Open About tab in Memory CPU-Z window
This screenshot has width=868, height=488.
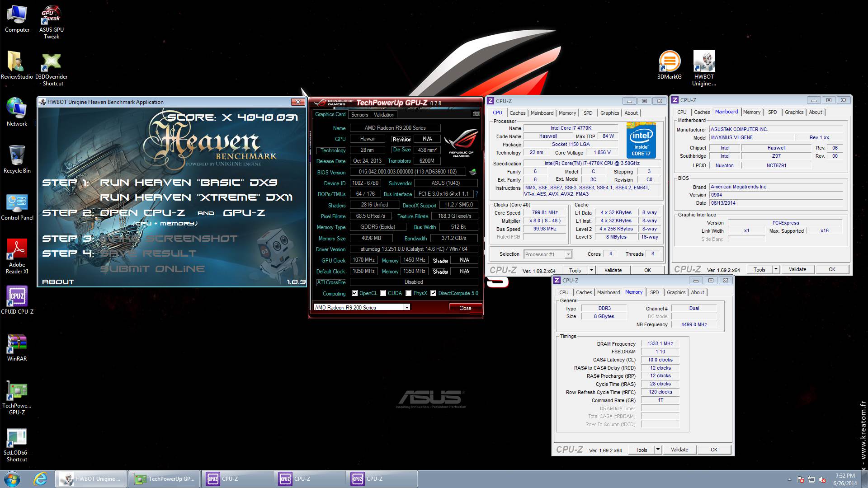tap(698, 292)
